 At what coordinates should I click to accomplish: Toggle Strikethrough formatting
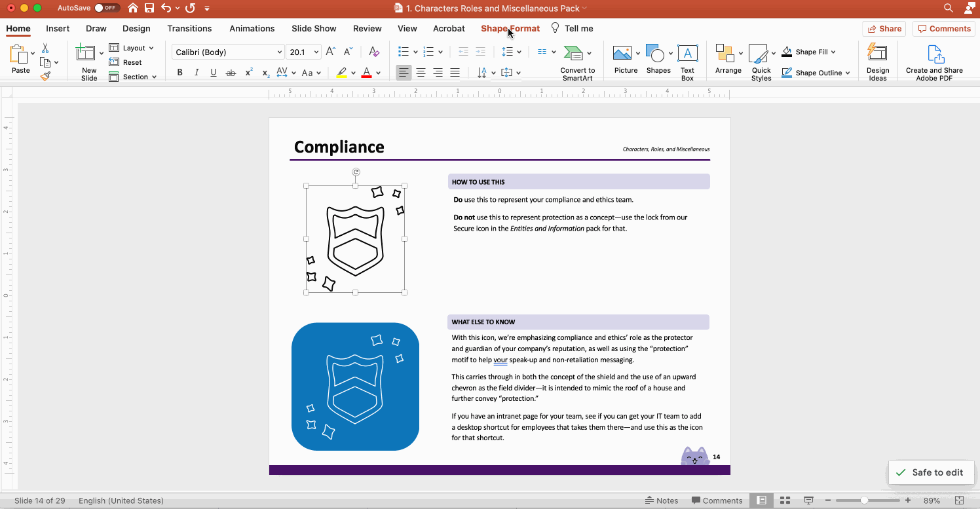[231, 73]
